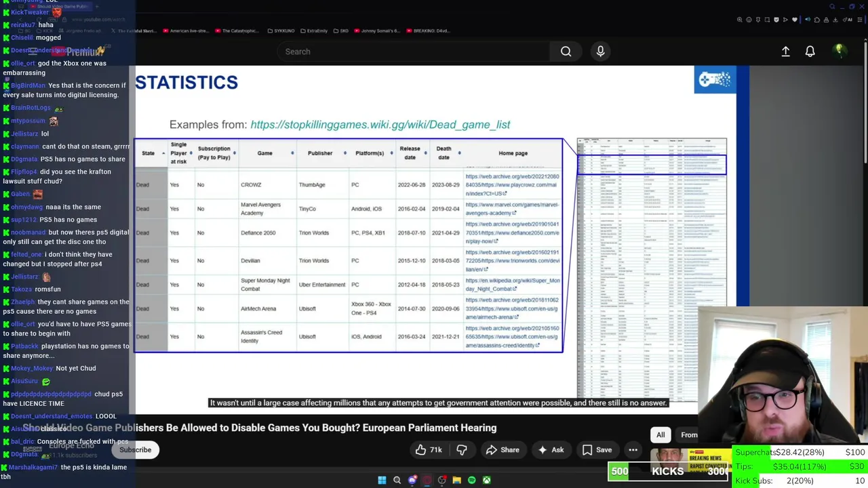Click chat username Patbackk
868x488 pixels.
pos(24,346)
